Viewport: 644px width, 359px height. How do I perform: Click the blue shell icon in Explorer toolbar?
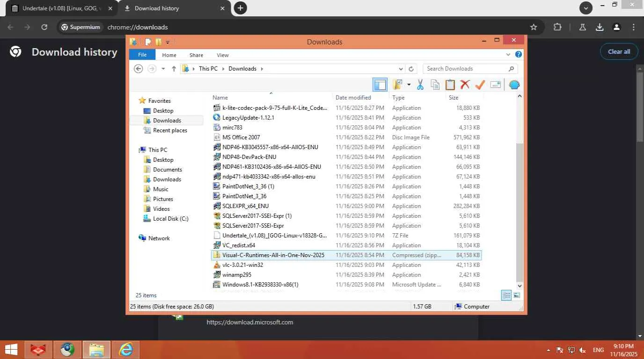514,85
